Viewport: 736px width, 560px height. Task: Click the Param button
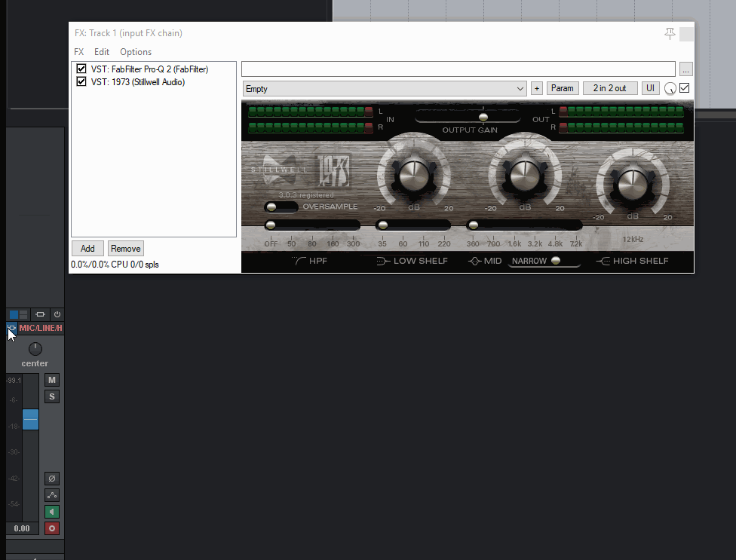pos(563,88)
